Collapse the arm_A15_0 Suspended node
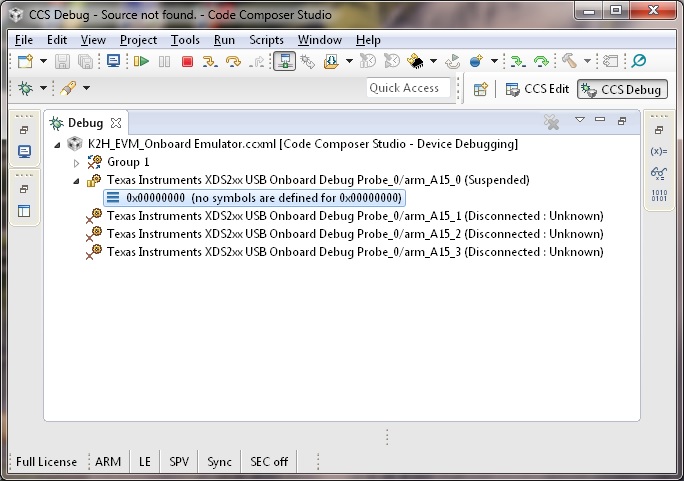Image resolution: width=684 pixels, height=481 pixels. click(x=77, y=180)
